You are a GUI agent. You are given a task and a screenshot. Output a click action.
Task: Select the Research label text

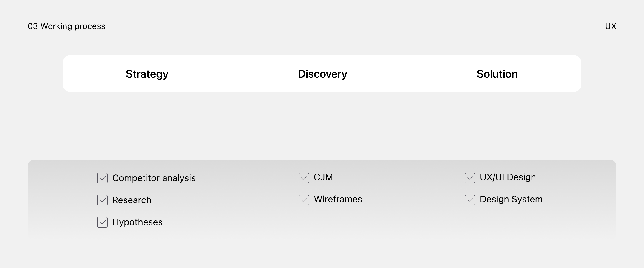[x=132, y=200]
